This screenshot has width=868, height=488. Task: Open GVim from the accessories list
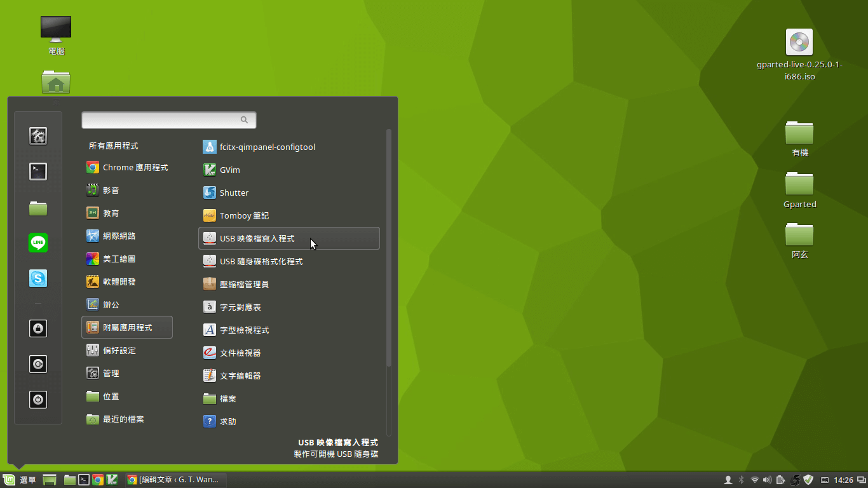point(229,170)
